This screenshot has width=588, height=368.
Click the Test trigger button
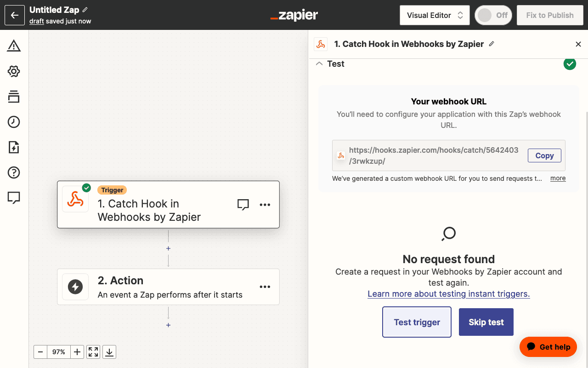click(417, 322)
